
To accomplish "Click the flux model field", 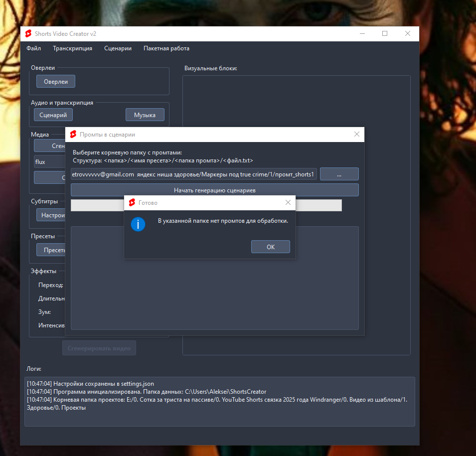I will click(x=50, y=162).
